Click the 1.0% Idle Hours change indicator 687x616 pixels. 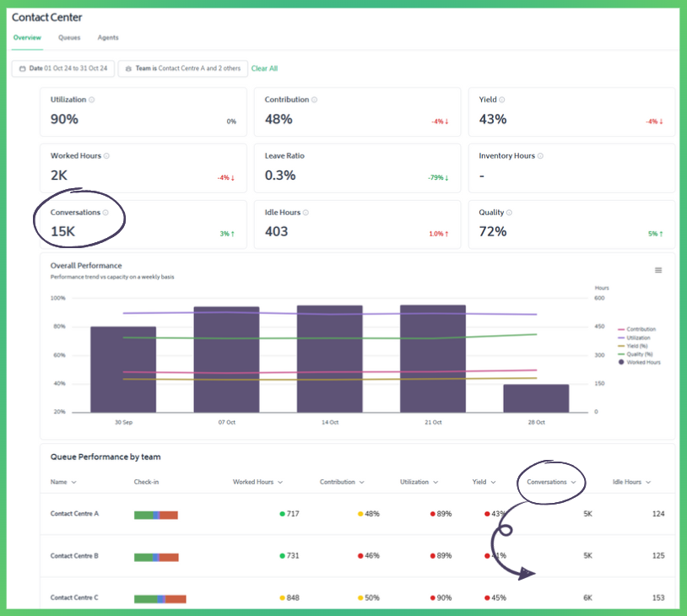[439, 234]
